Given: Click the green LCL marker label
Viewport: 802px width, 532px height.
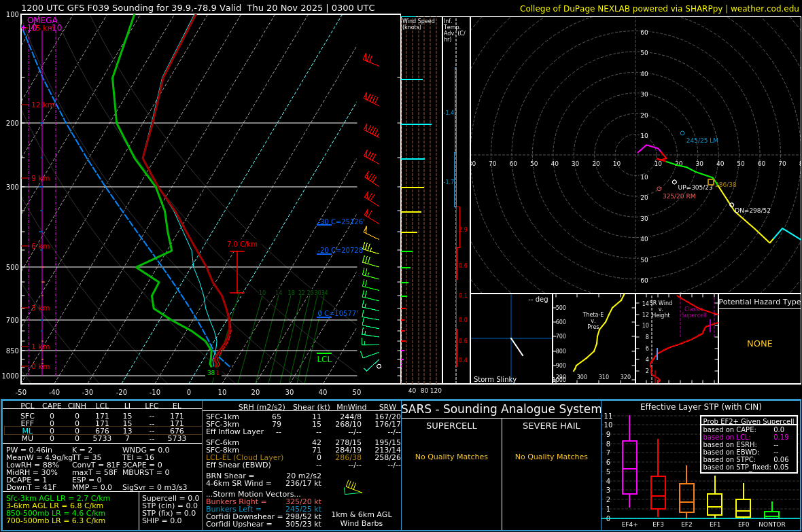Looking at the screenshot, I should coord(324,359).
